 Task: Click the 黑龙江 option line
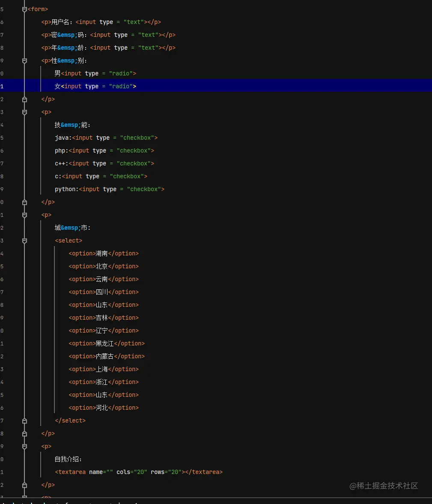(107, 344)
